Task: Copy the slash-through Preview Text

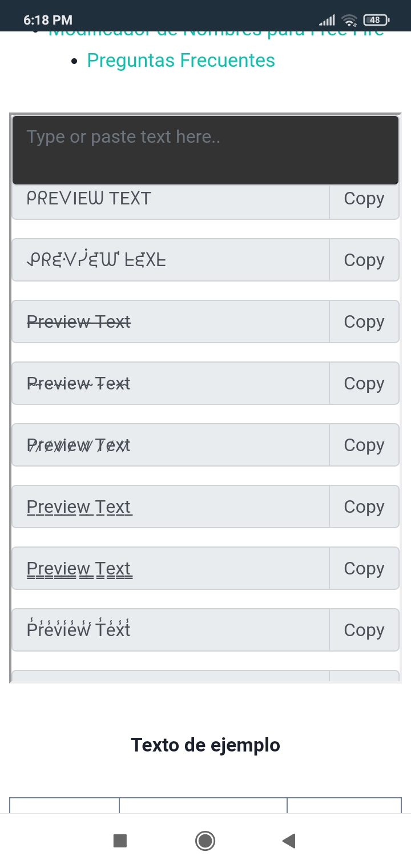Action: (364, 445)
